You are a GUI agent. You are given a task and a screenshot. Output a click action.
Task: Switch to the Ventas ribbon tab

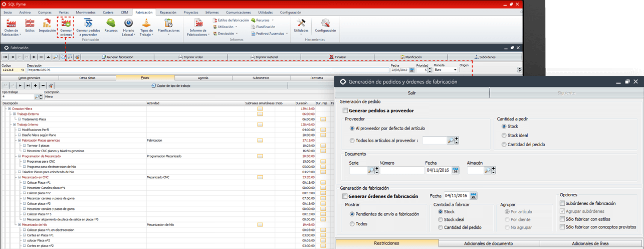[x=64, y=12]
